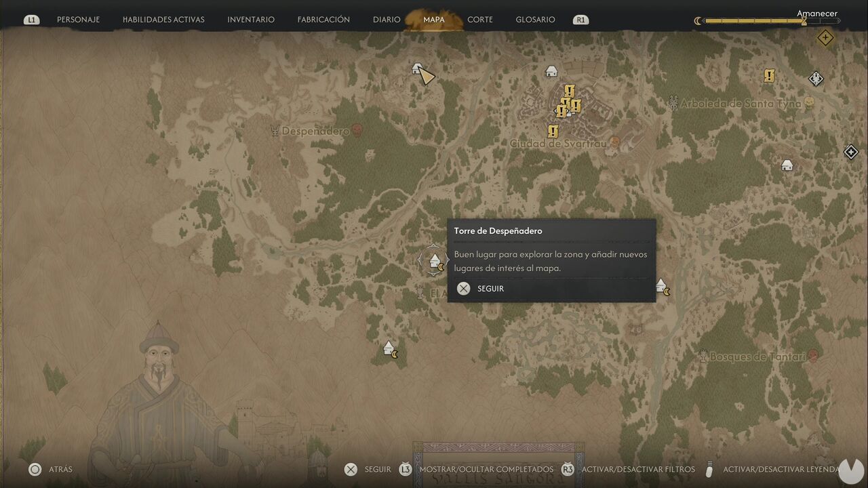Viewport: 868px width, 488px height.
Task: Click the player position arrow marker
Action: (426, 75)
